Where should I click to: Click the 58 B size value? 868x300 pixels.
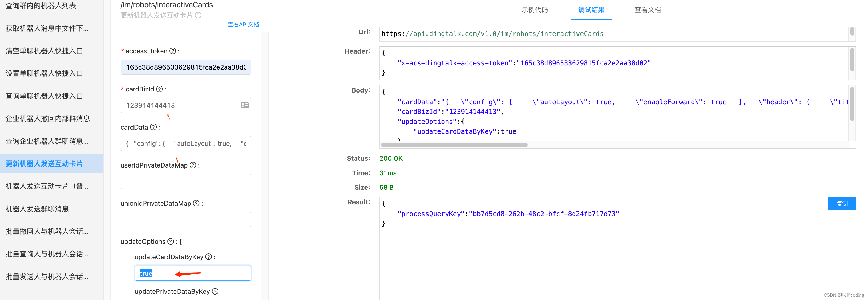[x=386, y=187]
